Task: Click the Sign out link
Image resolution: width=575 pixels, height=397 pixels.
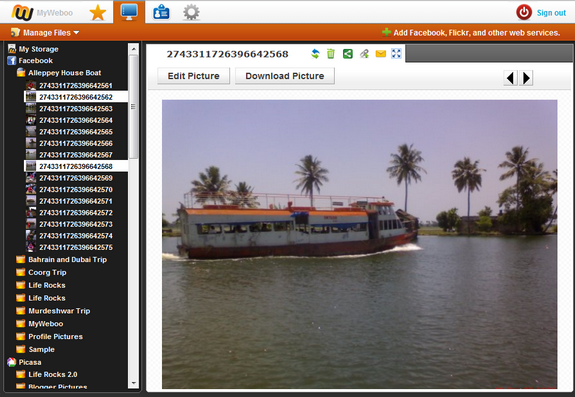Action: pos(551,13)
